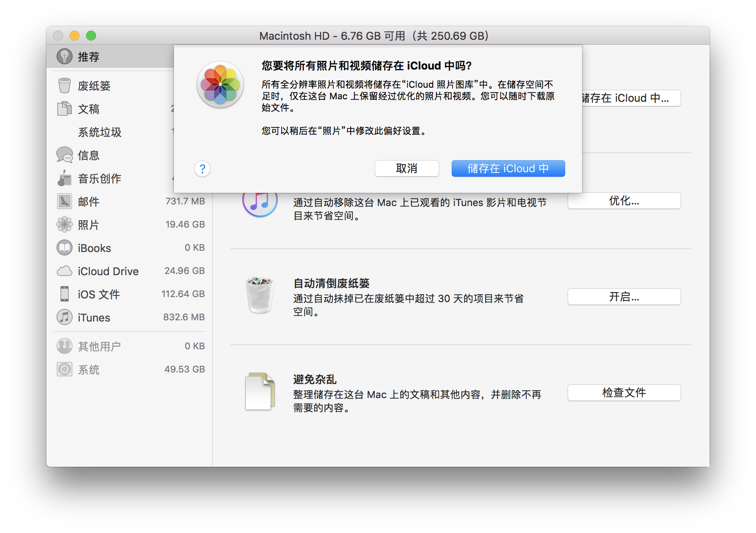
Task: Select iCloud Drive in the sidebar
Action: (x=129, y=271)
